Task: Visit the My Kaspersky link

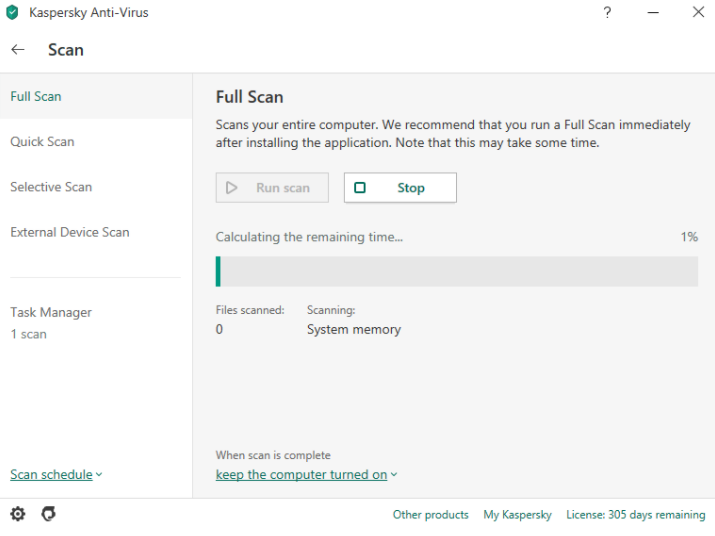Action: pyautogui.click(x=517, y=515)
